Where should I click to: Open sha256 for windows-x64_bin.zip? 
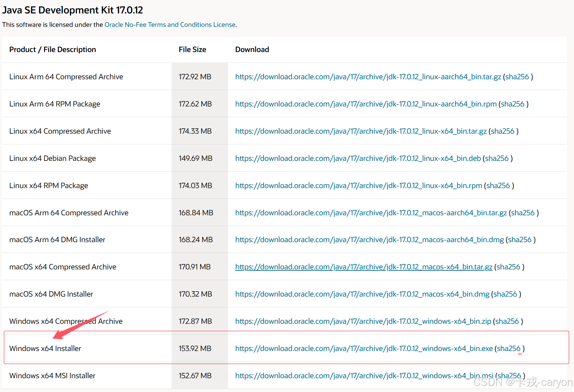(x=507, y=321)
